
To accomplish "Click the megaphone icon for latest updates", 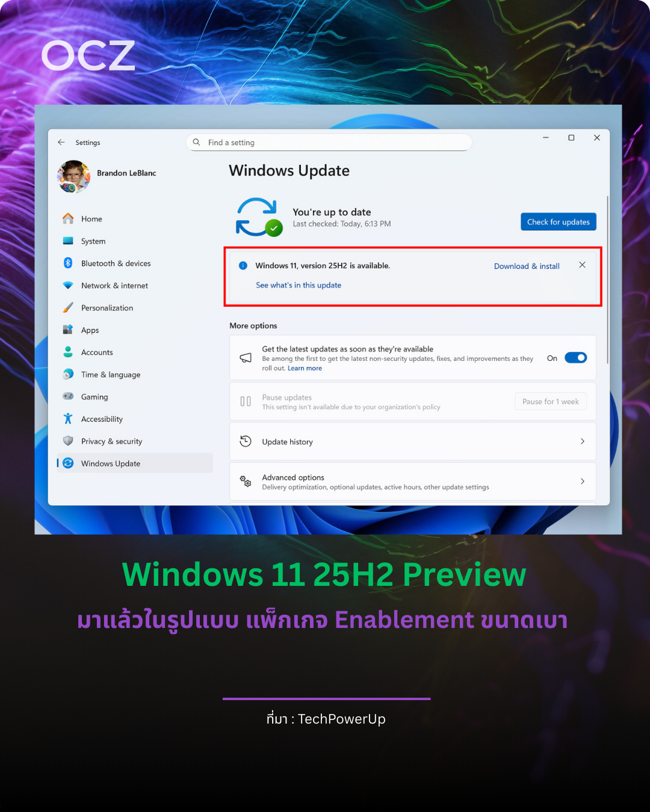I will 246,358.
